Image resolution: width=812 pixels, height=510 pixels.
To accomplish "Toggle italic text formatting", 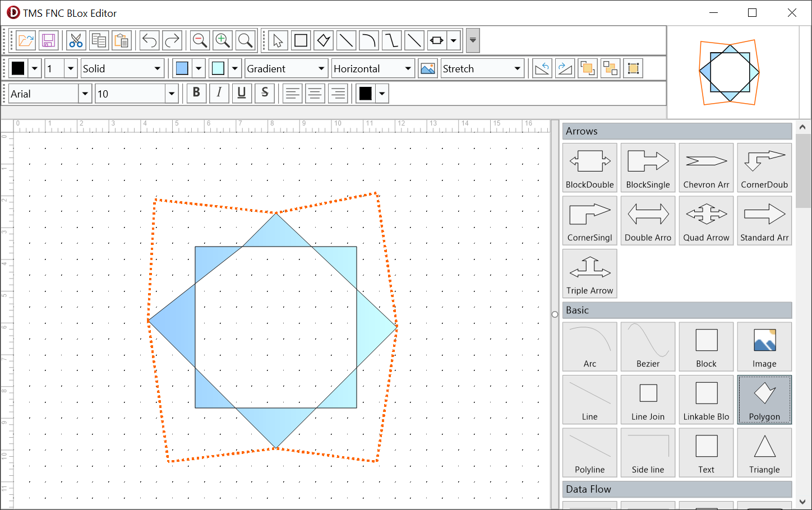I will 219,93.
